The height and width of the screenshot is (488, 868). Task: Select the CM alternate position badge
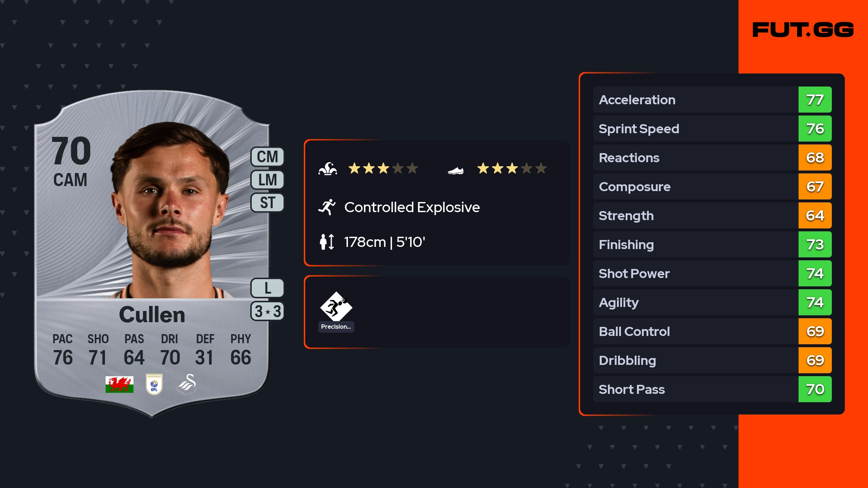coord(267,157)
